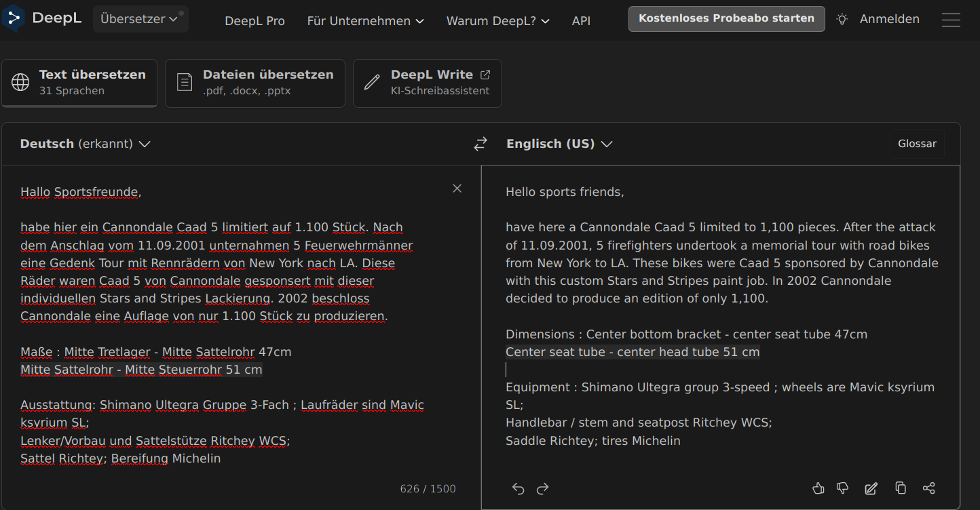Open the Deutsch source language dropdown
This screenshot has width=980, height=510.
86,144
